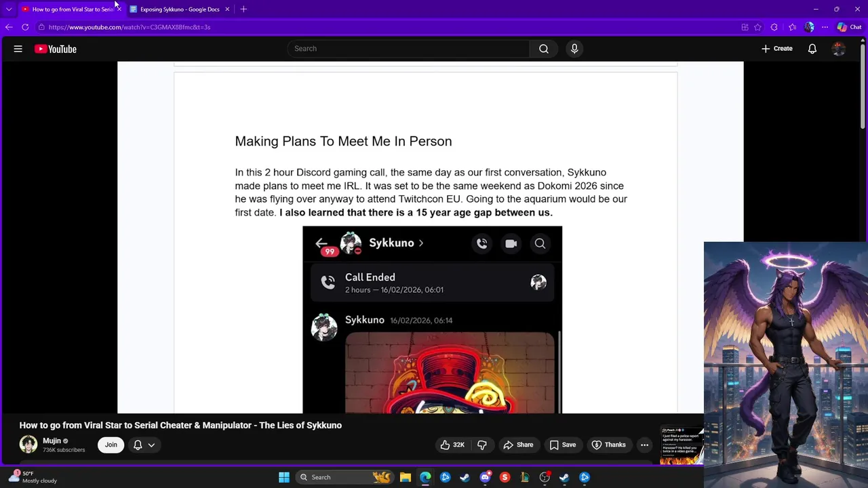Open the next-video thumbnail beside the actions
The width and height of the screenshot is (868, 488).
[682, 445]
